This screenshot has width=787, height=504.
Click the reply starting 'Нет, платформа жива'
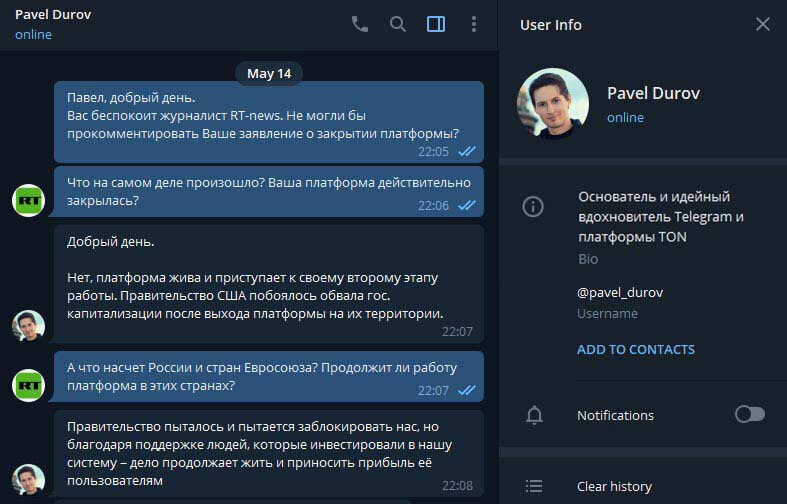click(269, 284)
